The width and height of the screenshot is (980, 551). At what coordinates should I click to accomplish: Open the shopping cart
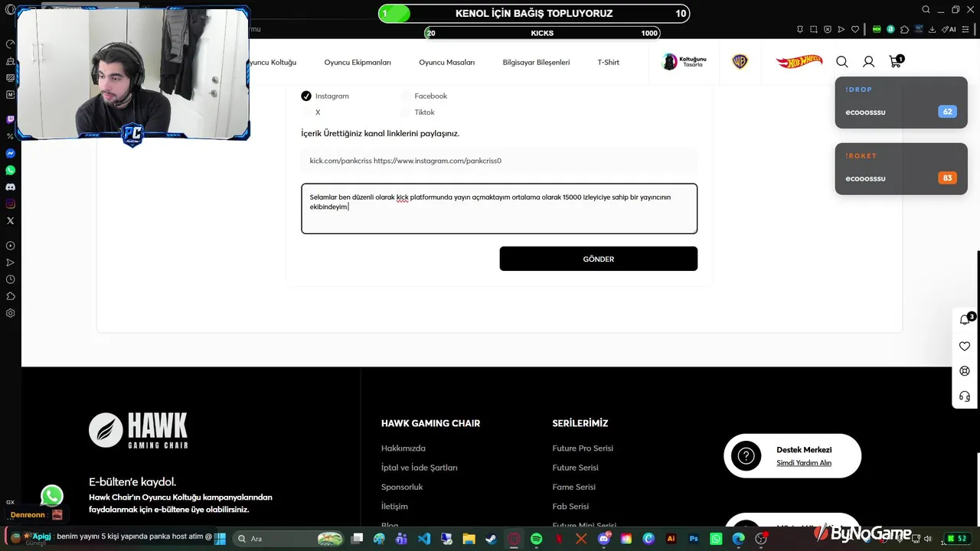896,61
